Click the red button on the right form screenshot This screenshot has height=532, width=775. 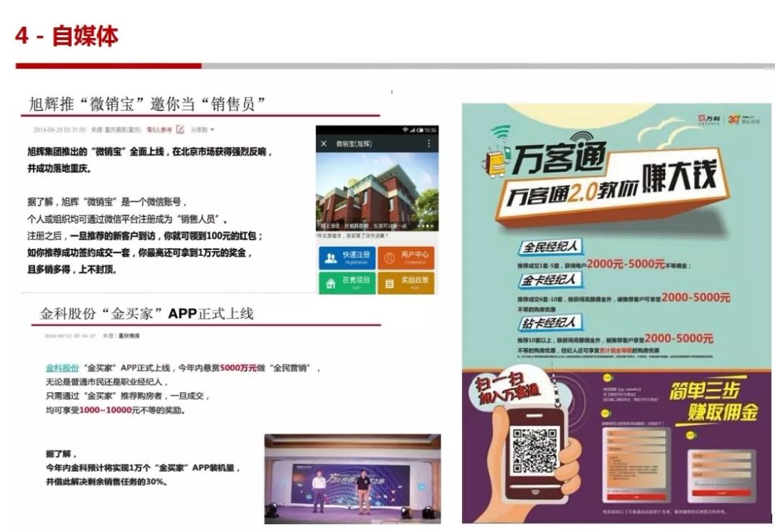coord(722,493)
